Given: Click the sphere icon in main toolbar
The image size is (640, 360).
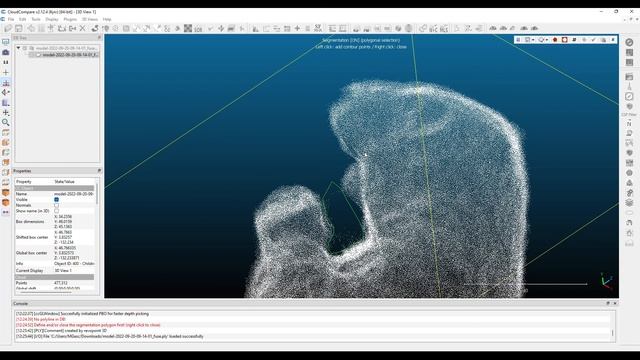Looking at the screenshot, I should 409,28.
